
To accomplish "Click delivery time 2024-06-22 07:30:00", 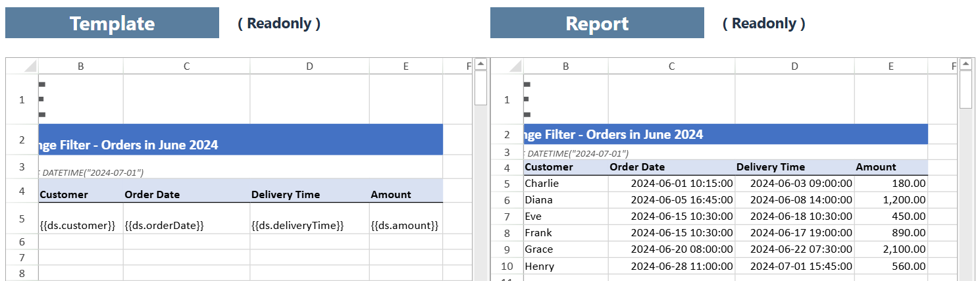I will [x=794, y=249].
